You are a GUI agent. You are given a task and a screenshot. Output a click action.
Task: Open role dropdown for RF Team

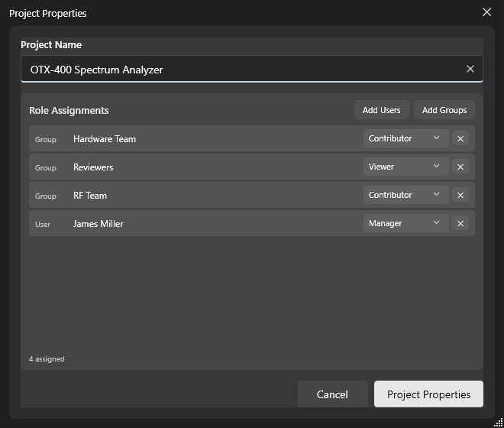406,195
